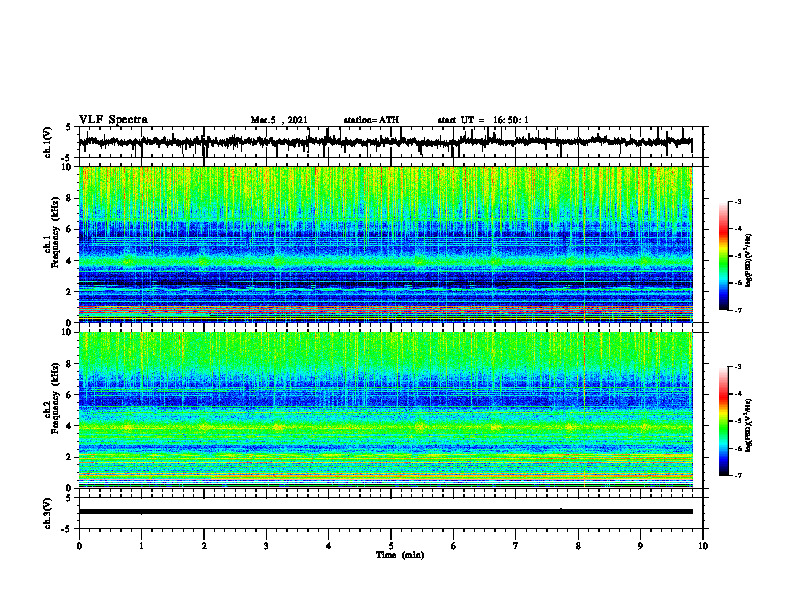Click the '-7' label on ch.1 colorbar
This screenshot has width=792, height=612.
point(737,310)
